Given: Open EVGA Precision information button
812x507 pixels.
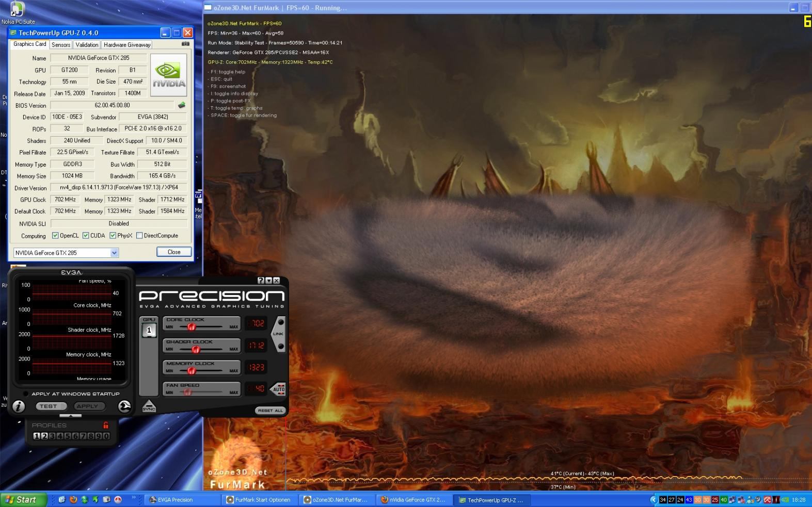Looking at the screenshot, I should [19, 406].
